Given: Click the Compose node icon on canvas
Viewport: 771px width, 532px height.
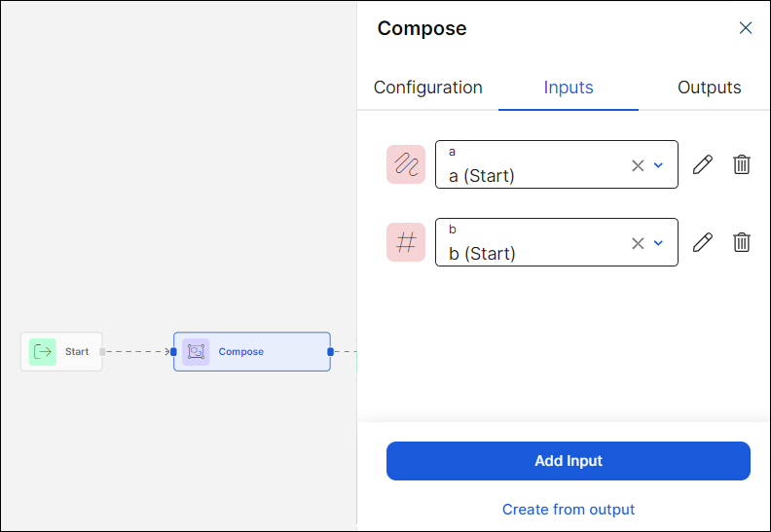Looking at the screenshot, I should pyautogui.click(x=196, y=351).
